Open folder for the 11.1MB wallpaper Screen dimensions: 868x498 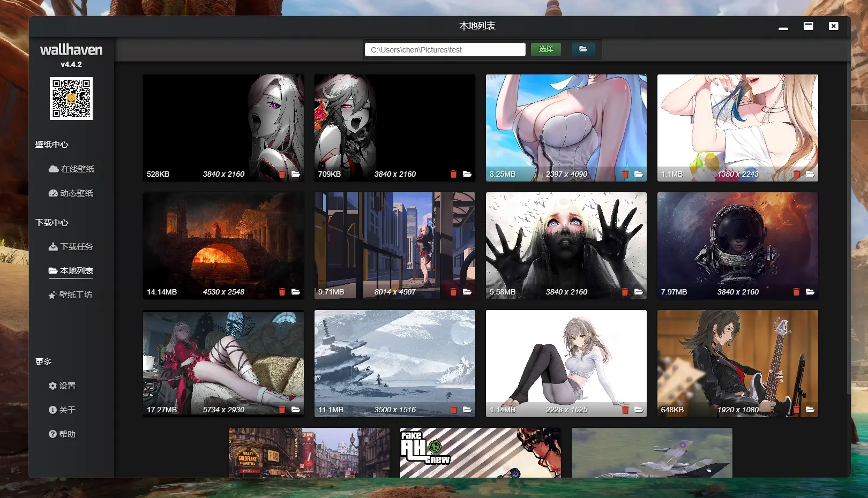[467, 410]
